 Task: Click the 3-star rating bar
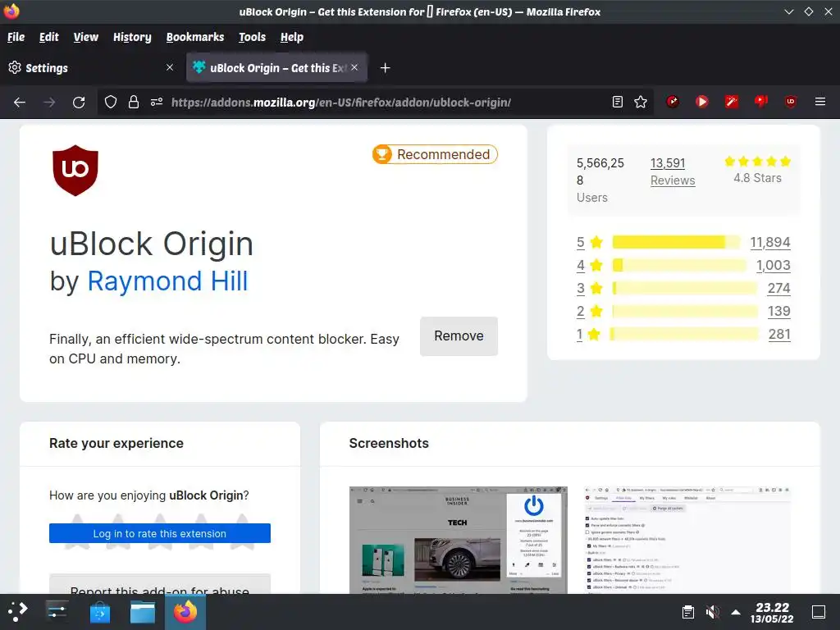pyautogui.click(x=685, y=288)
